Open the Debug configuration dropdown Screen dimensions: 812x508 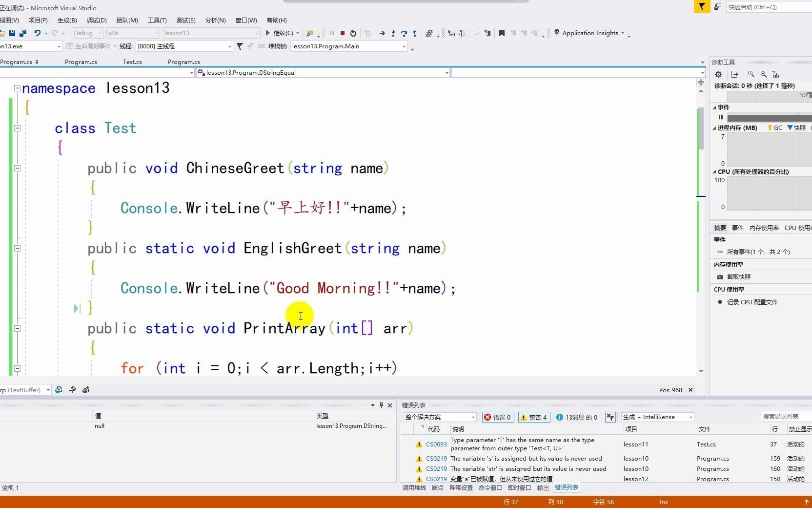[x=87, y=33]
